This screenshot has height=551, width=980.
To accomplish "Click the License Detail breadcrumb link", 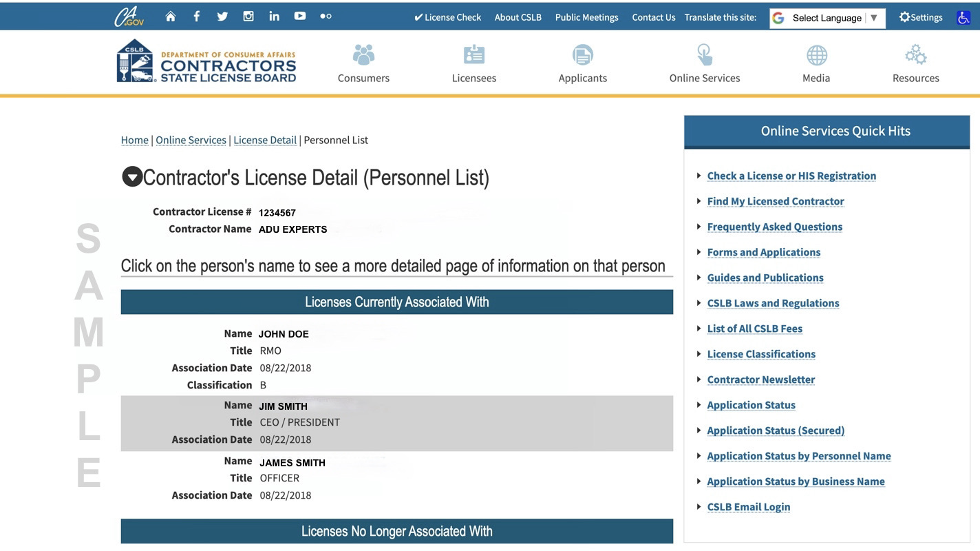I will click(x=265, y=140).
